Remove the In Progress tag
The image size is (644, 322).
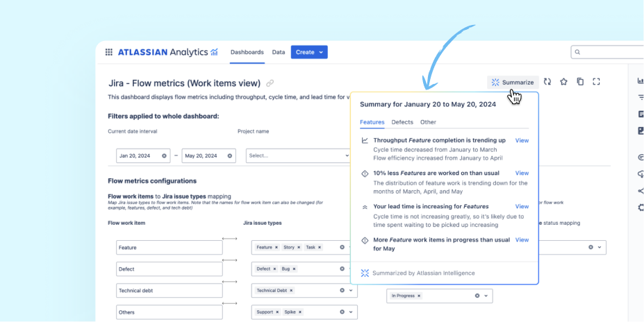[x=419, y=296]
